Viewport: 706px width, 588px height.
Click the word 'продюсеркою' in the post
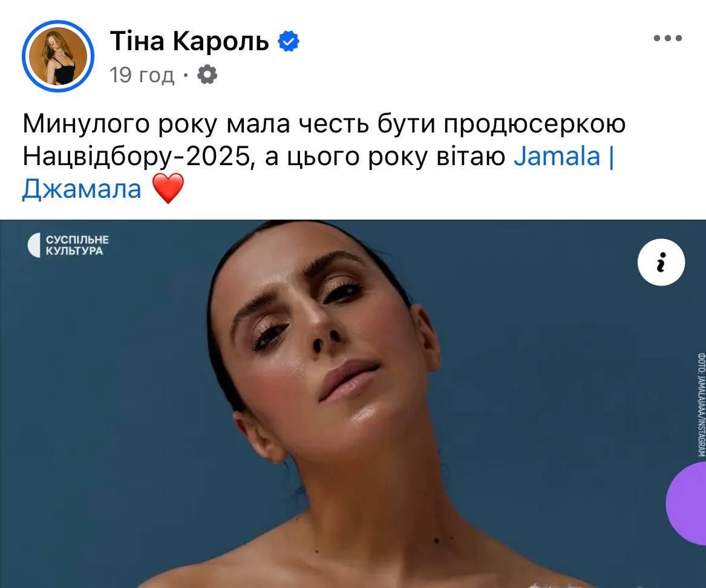[535, 124]
